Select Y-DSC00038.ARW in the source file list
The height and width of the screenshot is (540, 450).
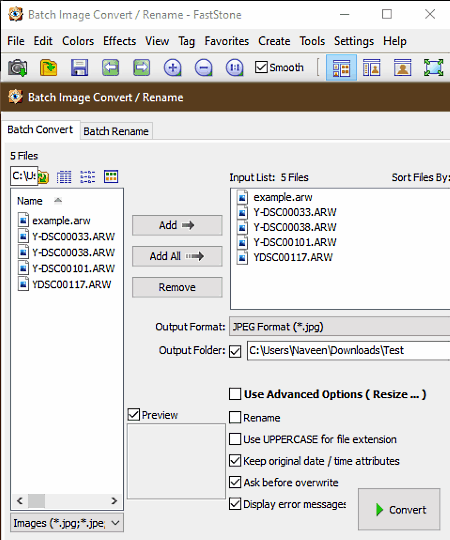point(66,252)
